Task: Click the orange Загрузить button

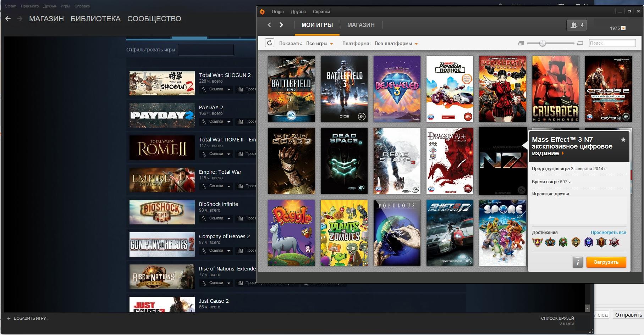Action: 606,262
